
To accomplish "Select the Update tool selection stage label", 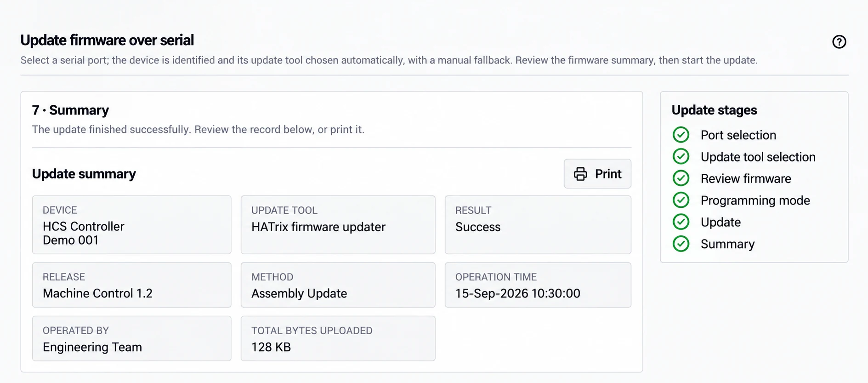I will pos(758,157).
